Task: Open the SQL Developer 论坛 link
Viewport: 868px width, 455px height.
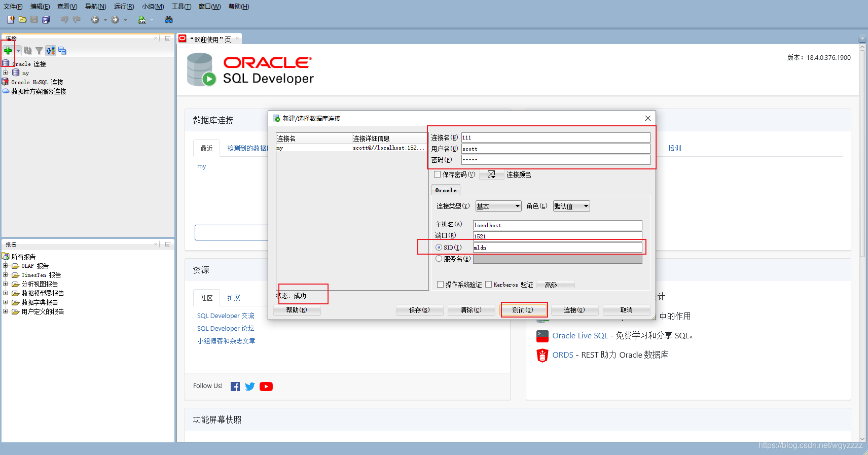Action: coord(226,328)
